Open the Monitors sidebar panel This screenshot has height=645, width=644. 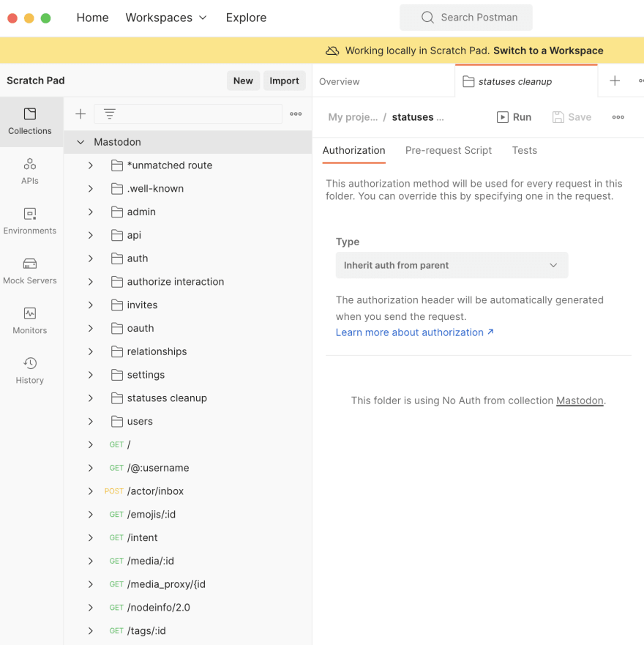29,321
